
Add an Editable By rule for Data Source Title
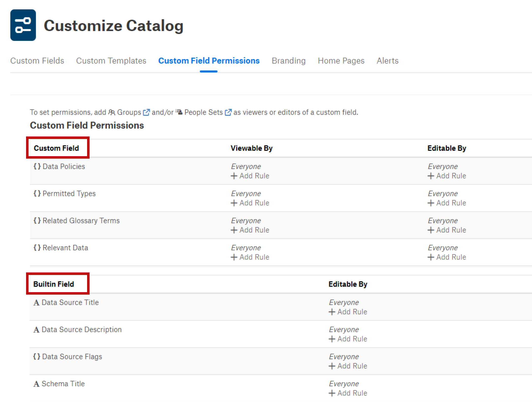tap(348, 312)
